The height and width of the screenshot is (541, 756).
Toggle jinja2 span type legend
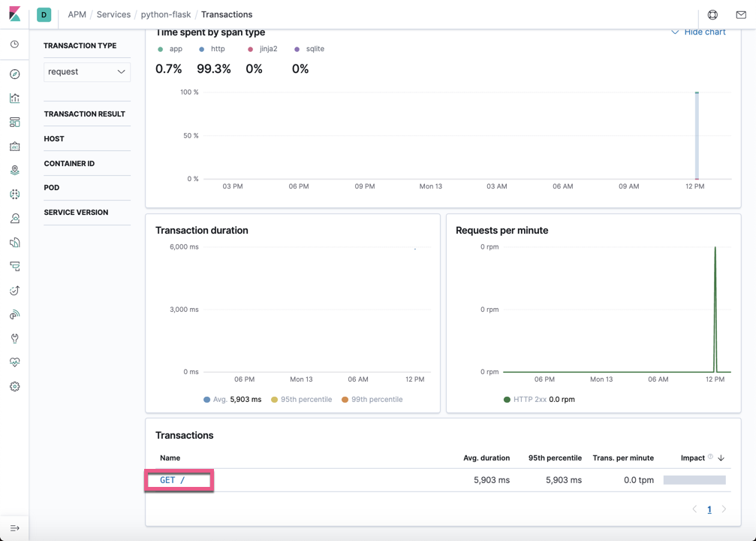[262, 49]
